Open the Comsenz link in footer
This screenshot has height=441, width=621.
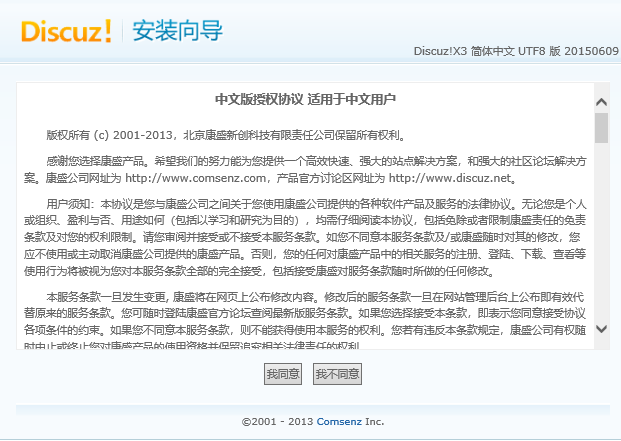coord(339,422)
